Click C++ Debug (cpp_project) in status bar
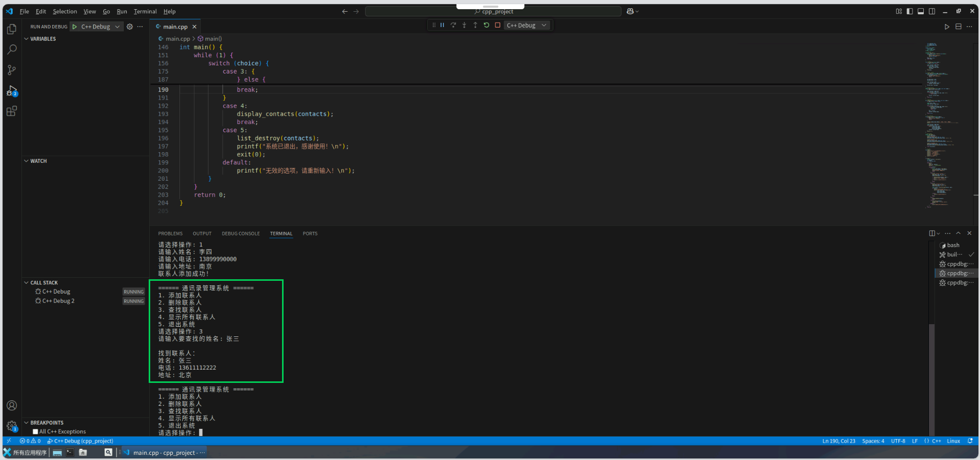Image resolution: width=980 pixels, height=460 pixels. [x=80, y=441]
